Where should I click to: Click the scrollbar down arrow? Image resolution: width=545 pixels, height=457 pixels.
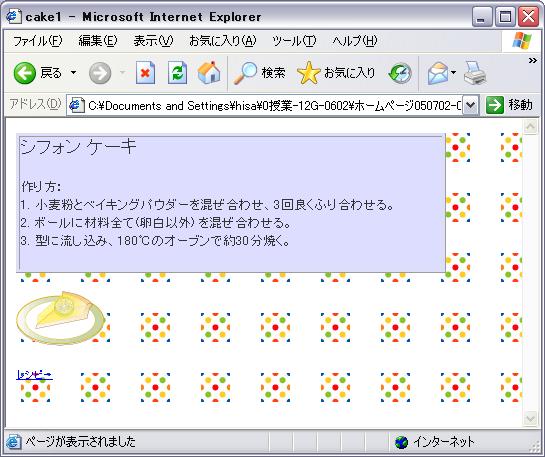tap(530, 418)
